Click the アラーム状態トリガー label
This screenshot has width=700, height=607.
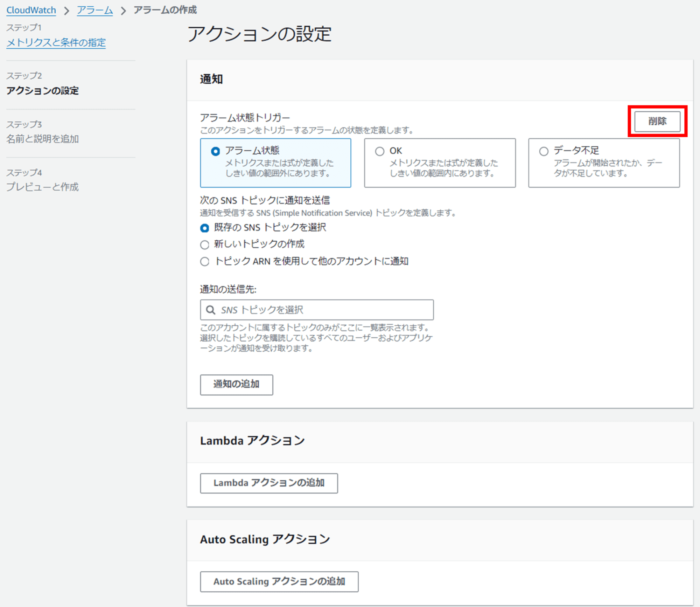pos(245,117)
